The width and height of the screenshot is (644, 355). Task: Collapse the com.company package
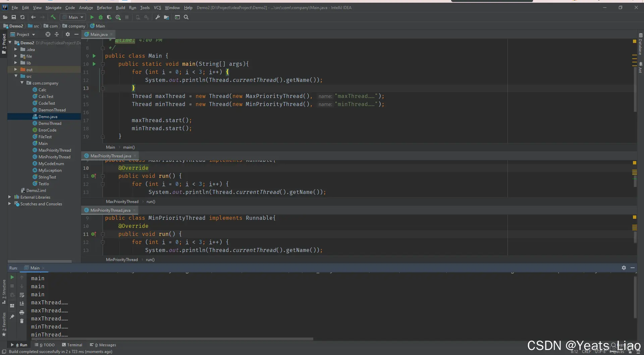coord(22,83)
